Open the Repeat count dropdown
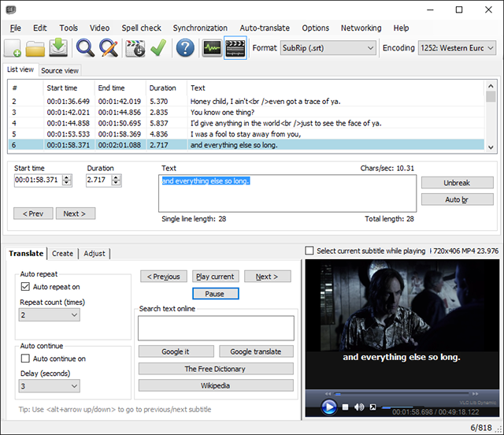Viewport: 504px width, 435px height. click(x=49, y=315)
